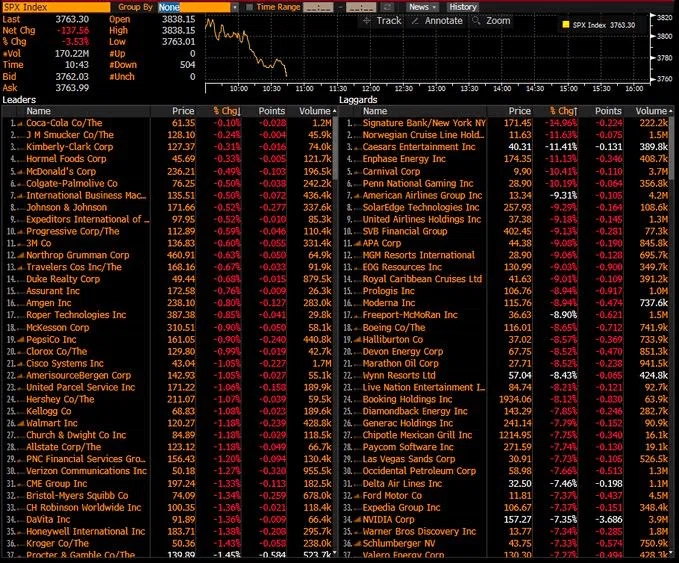Viewport: 679px width, 563px height.
Task: Open Norwegian Cruise Line Holdings entry
Action: point(423,135)
